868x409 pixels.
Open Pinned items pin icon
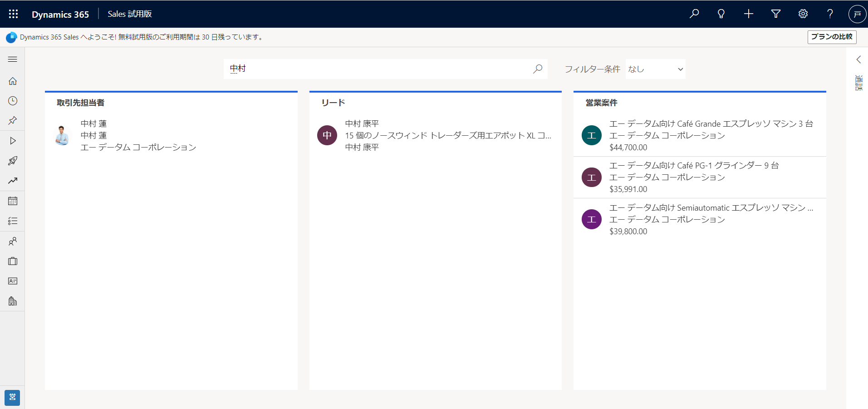pyautogui.click(x=13, y=121)
